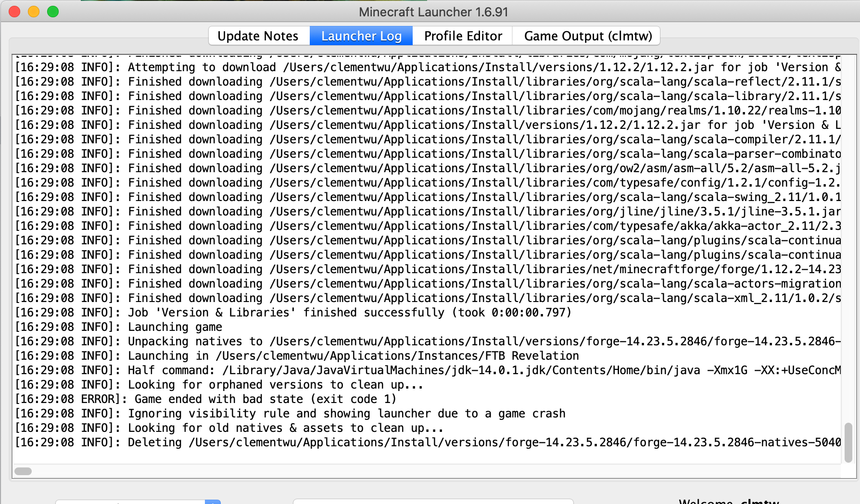Click the log line for typesafe config download
The height and width of the screenshot is (504, 860).
pyautogui.click(x=428, y=183)
